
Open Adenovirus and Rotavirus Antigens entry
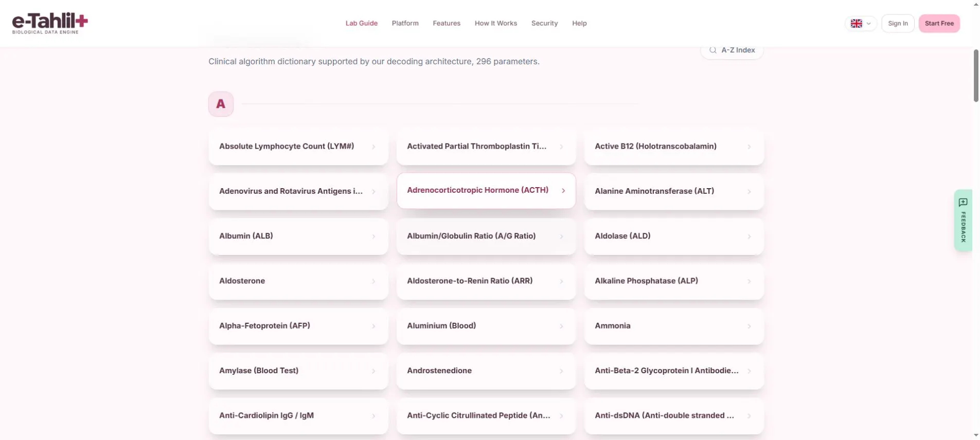tap(298, 191)
